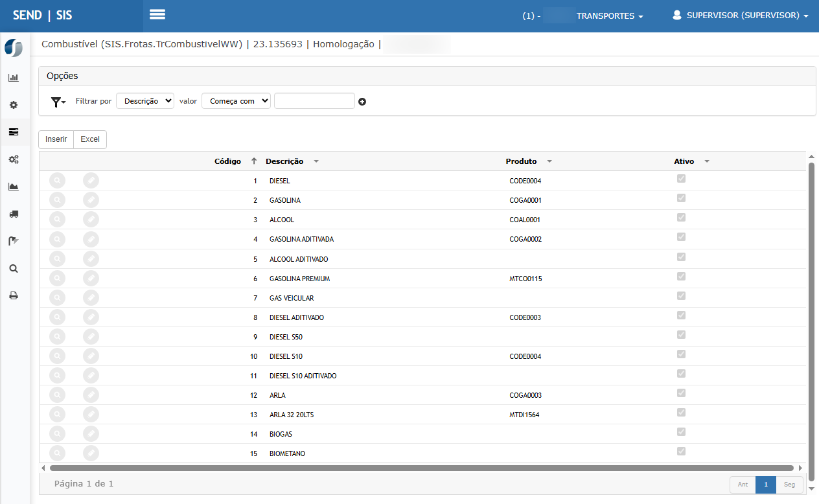
Task: View details icon for GASOLINA row
Action: pos(58,200)
